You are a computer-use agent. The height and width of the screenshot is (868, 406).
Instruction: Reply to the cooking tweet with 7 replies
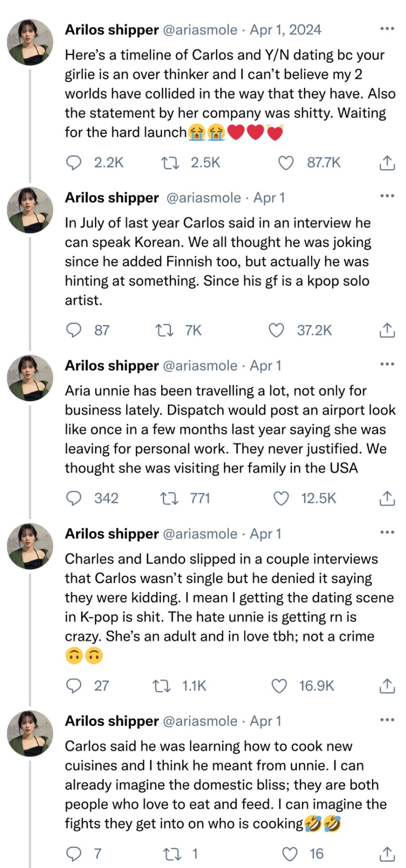click(x=74, y=854)
